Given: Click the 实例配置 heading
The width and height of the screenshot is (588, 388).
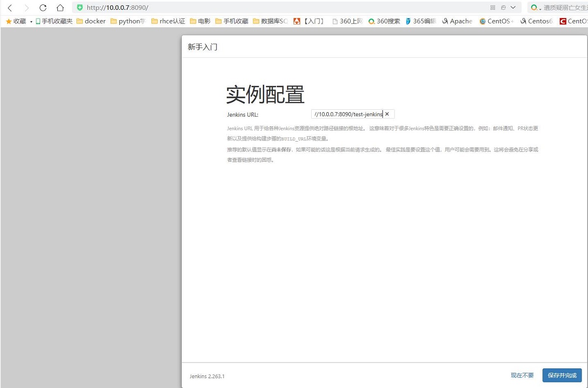Looking at the screenshot, I should [x=265, y=95].
